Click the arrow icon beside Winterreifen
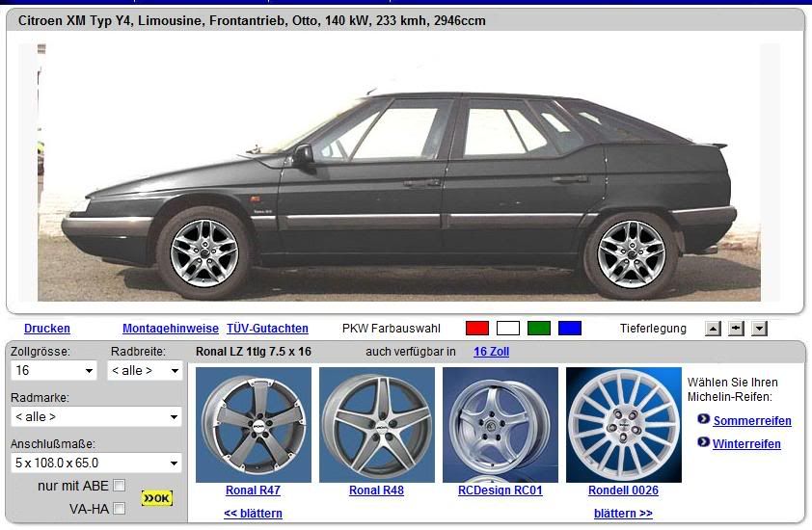This screenshot has width=812, height=530. [703, 442]
